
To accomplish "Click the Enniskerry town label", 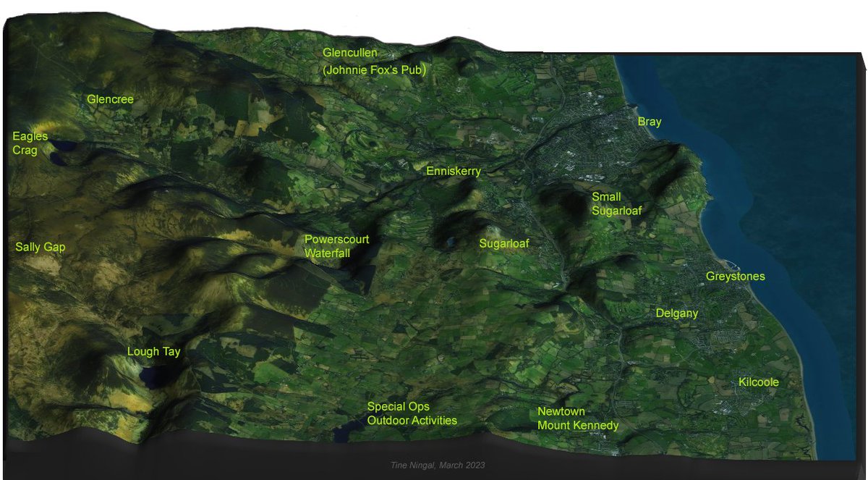I will click(x=453, y=172).
